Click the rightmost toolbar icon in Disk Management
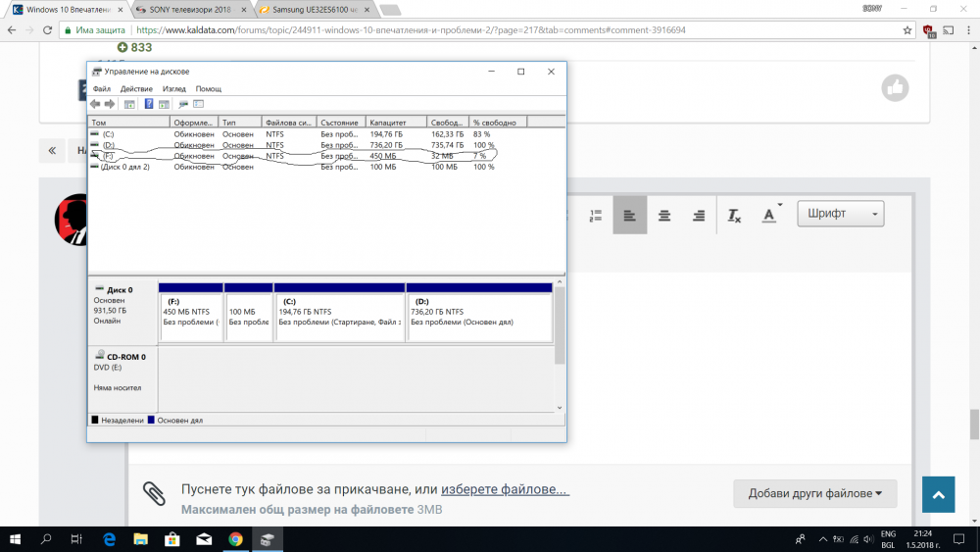Viewport: 980px width, 552px height. click(x=199, y=104)
